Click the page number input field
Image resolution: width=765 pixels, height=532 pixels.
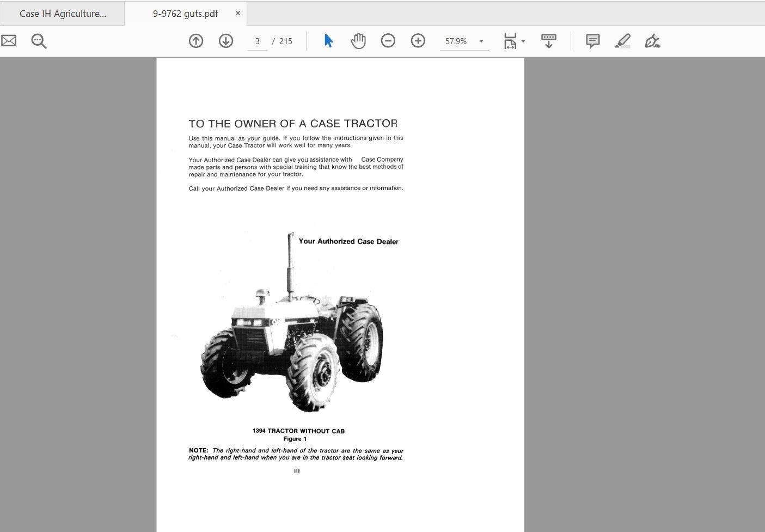pyautogui.click(x=258, y=41)
